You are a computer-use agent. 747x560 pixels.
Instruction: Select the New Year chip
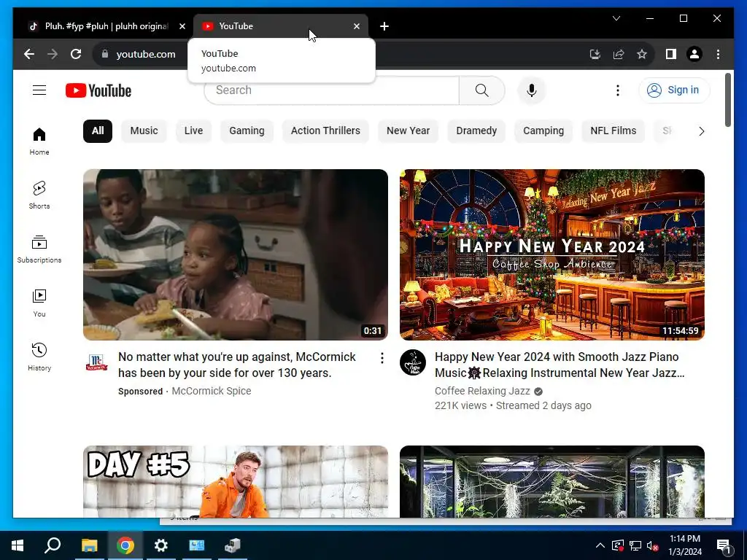[409, 131]
